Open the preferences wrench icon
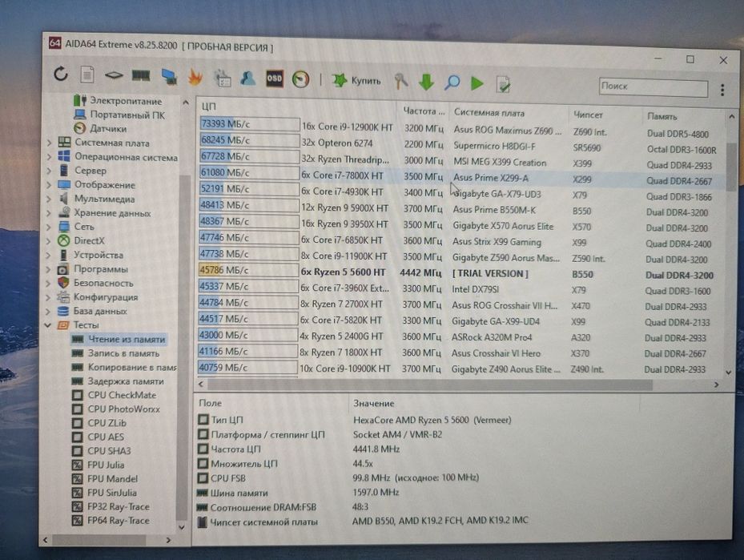This screenshot has height=560, width=744. pyautogui.click(x=401, y=81)
